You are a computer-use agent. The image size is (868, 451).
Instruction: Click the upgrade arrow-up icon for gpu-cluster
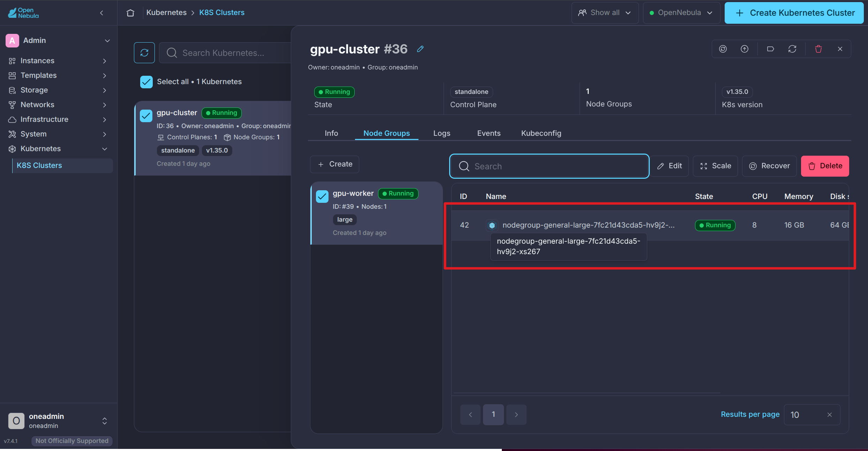(x=745, y=49)
